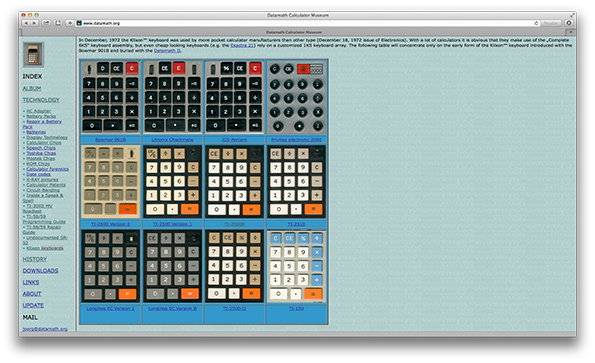Screen dimensions: 595x363
Task: Click the blue-key TI-150 keyboard thumbnail
Action: (297, 266)
